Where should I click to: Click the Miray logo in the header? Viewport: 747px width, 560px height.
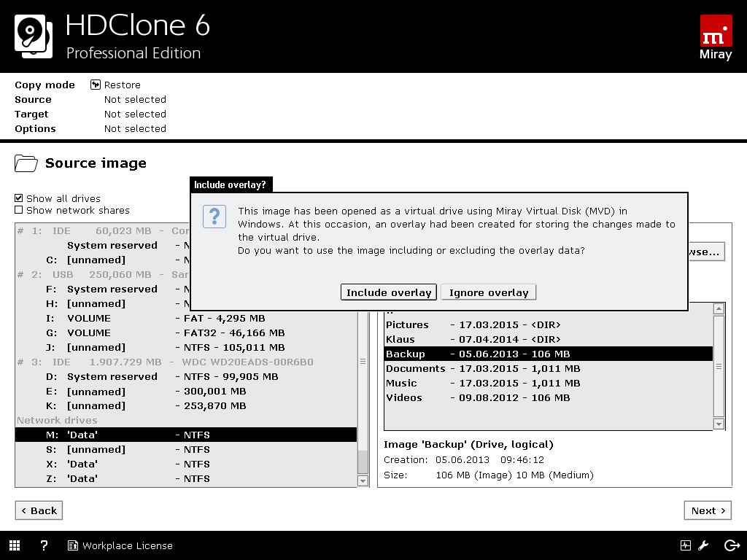coord(716,38)
